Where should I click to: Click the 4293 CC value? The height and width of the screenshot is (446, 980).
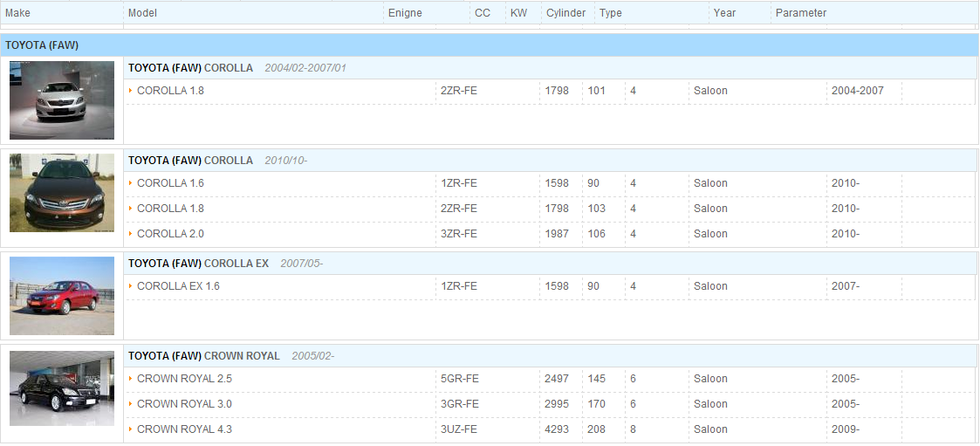557,429
